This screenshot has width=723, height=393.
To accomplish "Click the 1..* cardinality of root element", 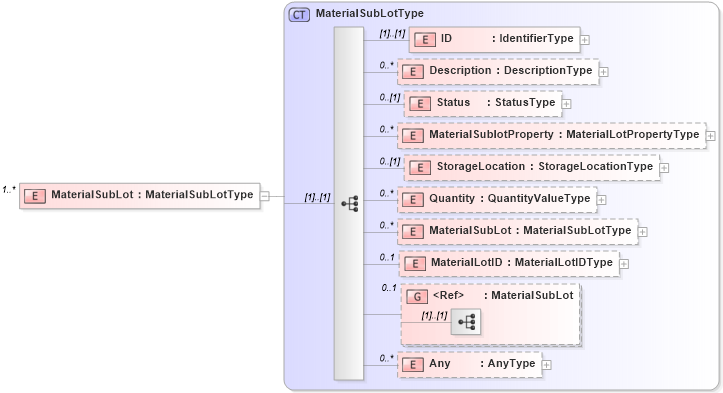I will coord(9,189).
